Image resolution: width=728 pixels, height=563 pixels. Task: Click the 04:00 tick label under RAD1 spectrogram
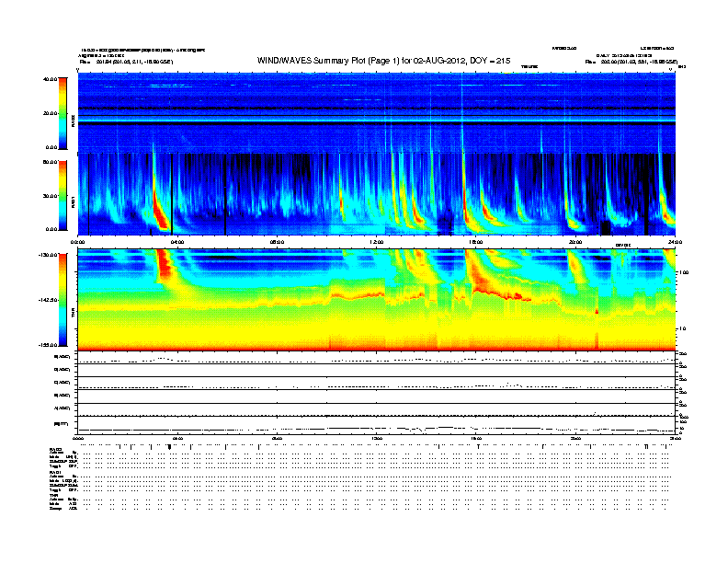pyautogui.click(x=177, y=242)
